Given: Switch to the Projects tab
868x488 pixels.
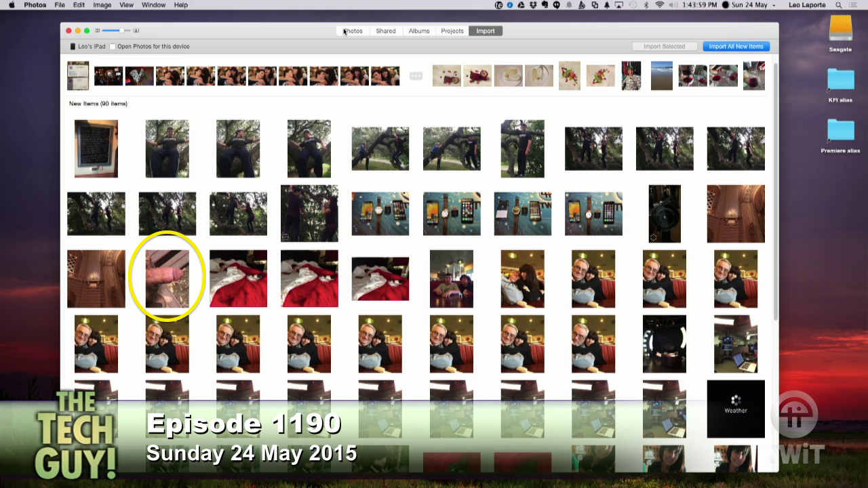Looking at the screenshot, I should click(x=452, y=31).
